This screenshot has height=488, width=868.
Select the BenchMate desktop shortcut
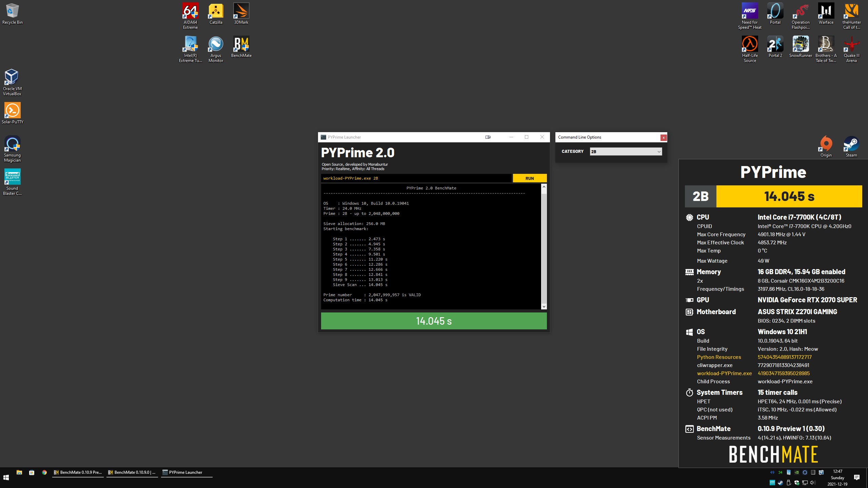tap(241, 47)
